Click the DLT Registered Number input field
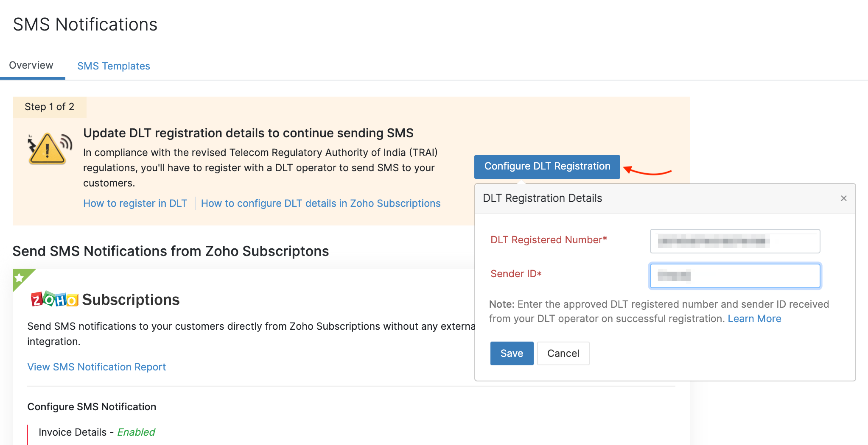Screen dimensions: 868x445 735,241
